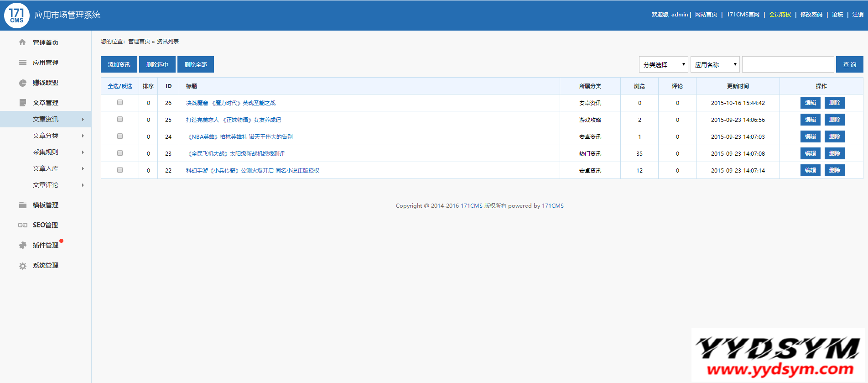Click the gear icon beside 系统管理

22,266
